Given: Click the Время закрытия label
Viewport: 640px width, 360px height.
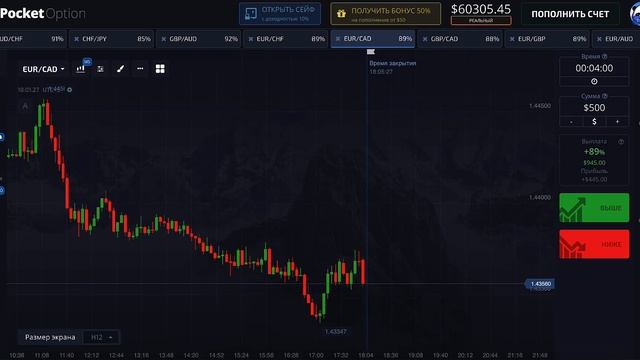Looking at the screenshot, I should point(393,63).
